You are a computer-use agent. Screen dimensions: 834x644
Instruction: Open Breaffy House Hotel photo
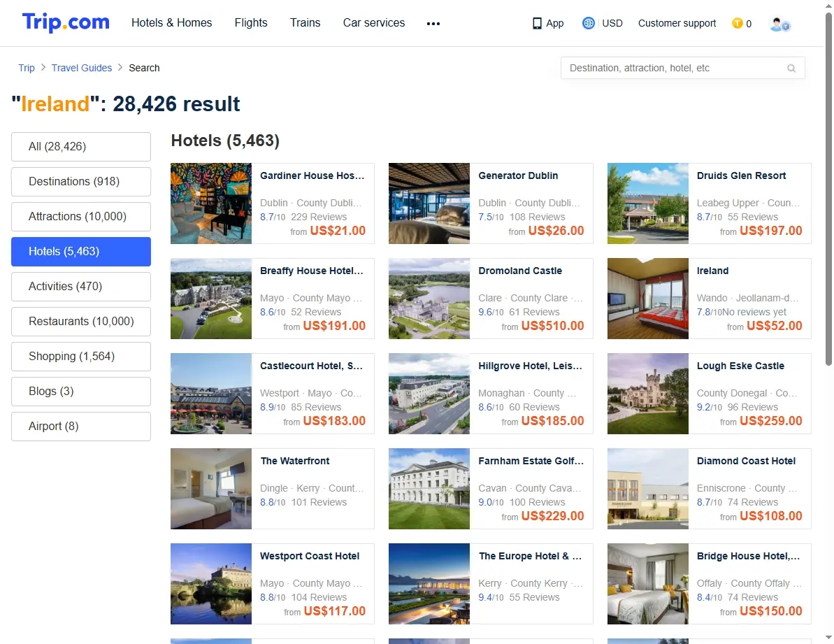click(x=211, y=299)
